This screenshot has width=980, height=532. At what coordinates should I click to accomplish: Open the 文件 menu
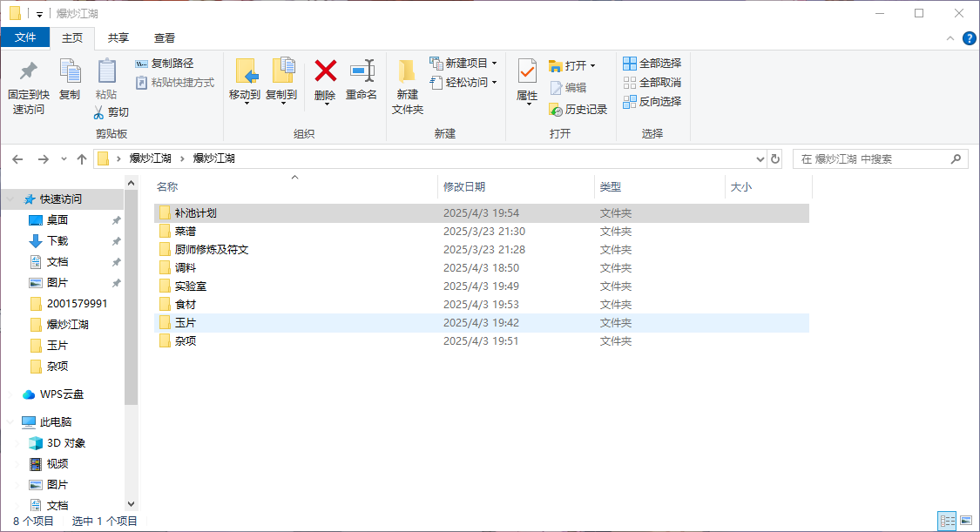pyautogui.click(x=25, y=38)
